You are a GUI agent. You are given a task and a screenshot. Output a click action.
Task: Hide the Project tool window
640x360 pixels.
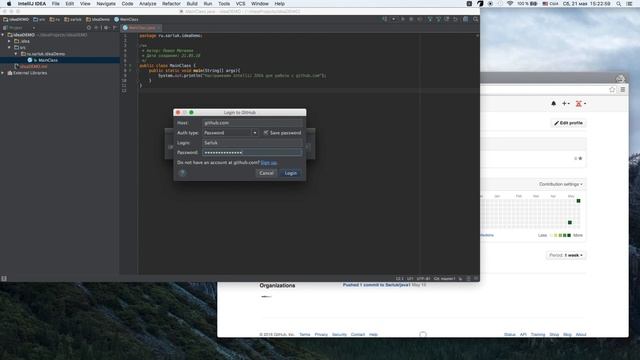[115, 28]
